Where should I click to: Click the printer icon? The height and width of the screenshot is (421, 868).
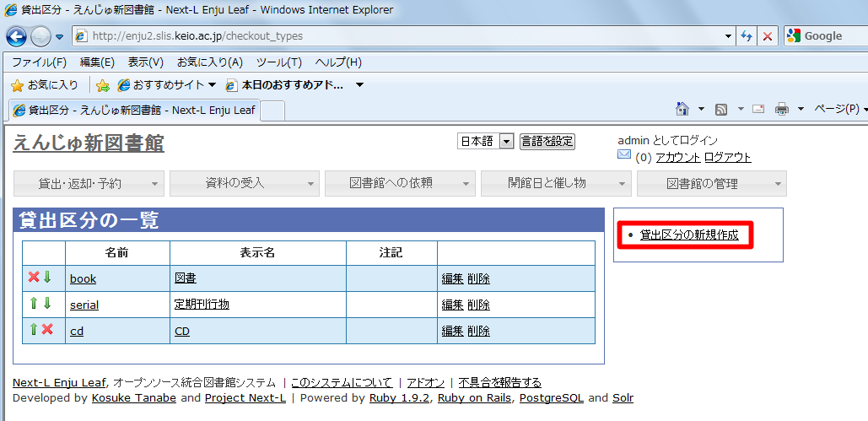(782, 109)
